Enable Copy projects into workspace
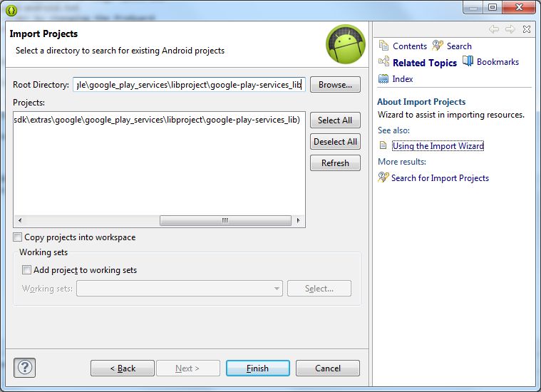Viewport: 541px width, 392px height. (17, 237)
